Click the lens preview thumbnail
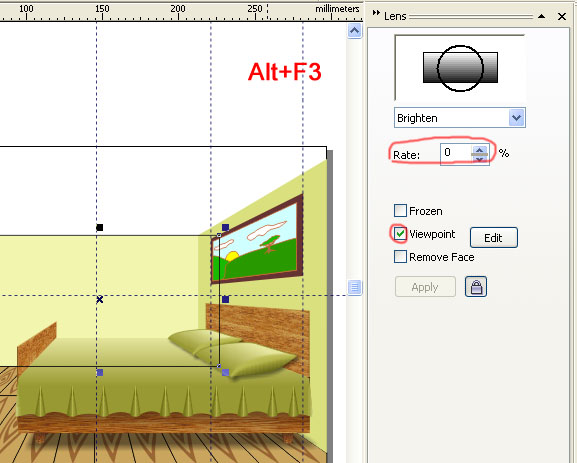 460,68
